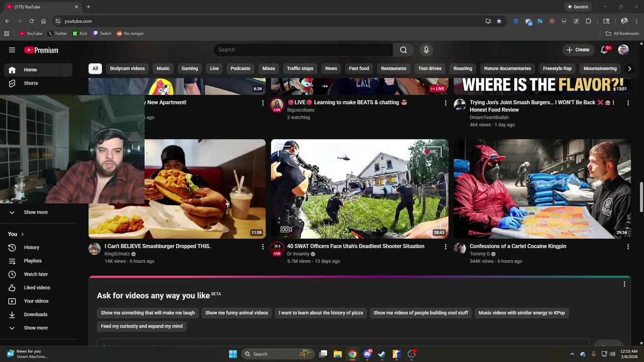Go to Home in the sidebar
The width and height of the screenshot is (644, 362).
pos(38,70)
